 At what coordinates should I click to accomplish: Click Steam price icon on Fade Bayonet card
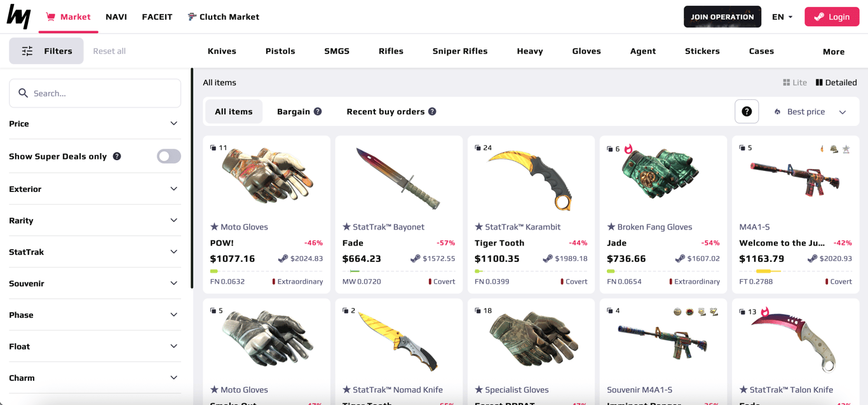tap(415, 259)
